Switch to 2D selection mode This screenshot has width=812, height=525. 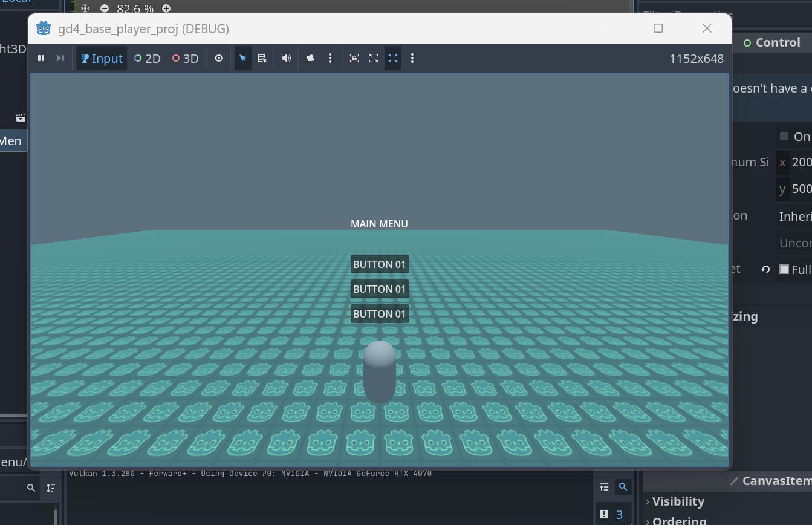(147, 59)
